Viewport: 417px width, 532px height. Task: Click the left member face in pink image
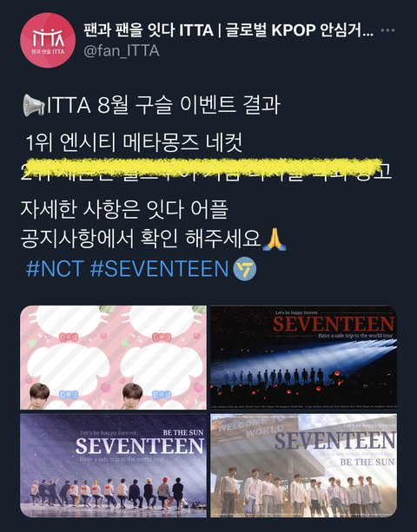click(x=40, y=396)
